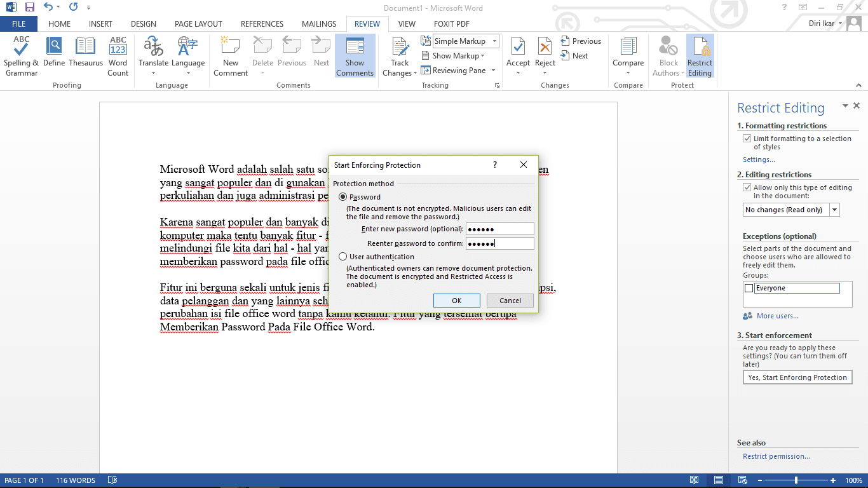The image size is (868, 488).
Task: Zoom in with the plus button
Action: click(x=833, y=480)
